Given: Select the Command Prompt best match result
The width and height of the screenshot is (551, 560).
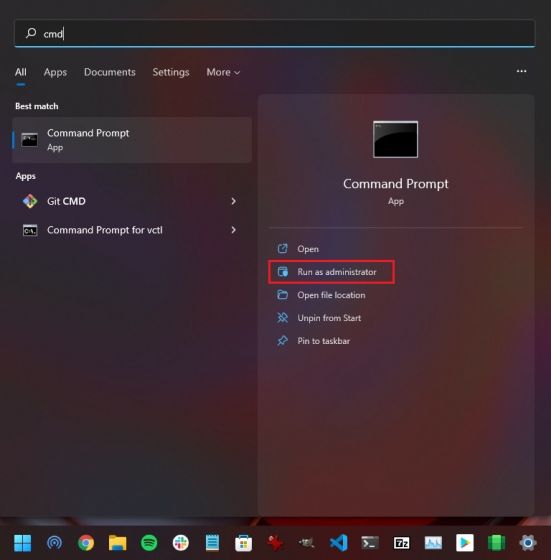Looking at the screenshot, I should [x=132, y=140].
